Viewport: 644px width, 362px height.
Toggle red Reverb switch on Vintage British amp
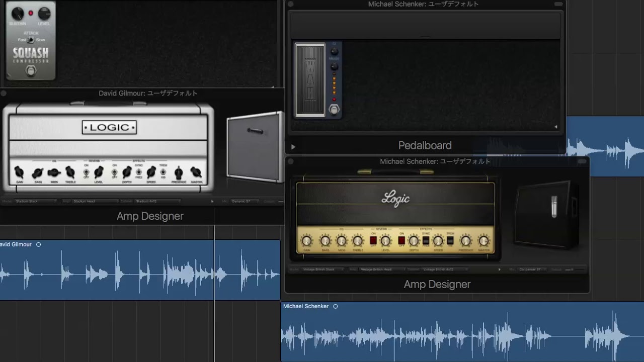373,241
